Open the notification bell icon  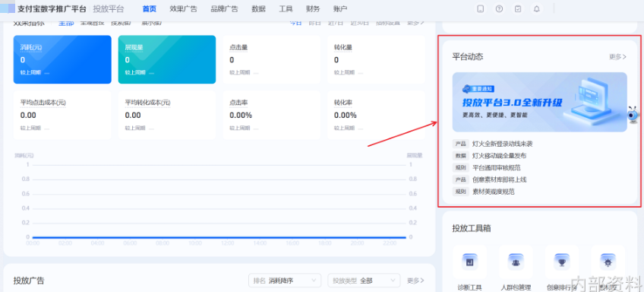click(537, 8)
